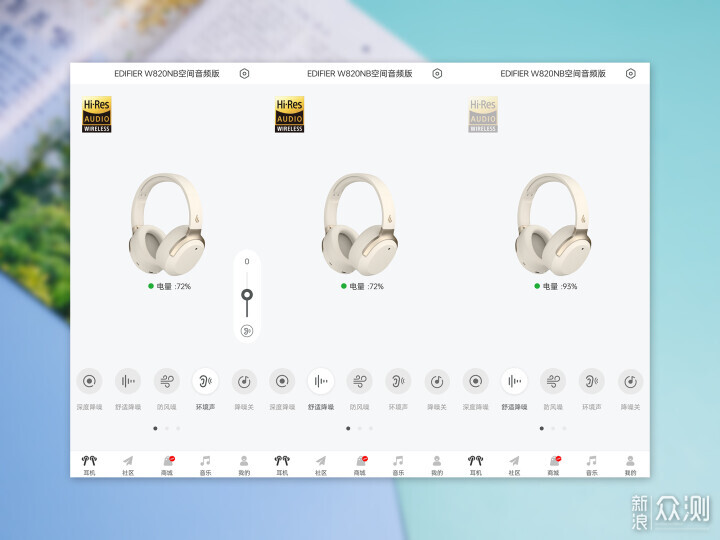Open settings hexagon icon on middle screen

(x=437, y=73)
